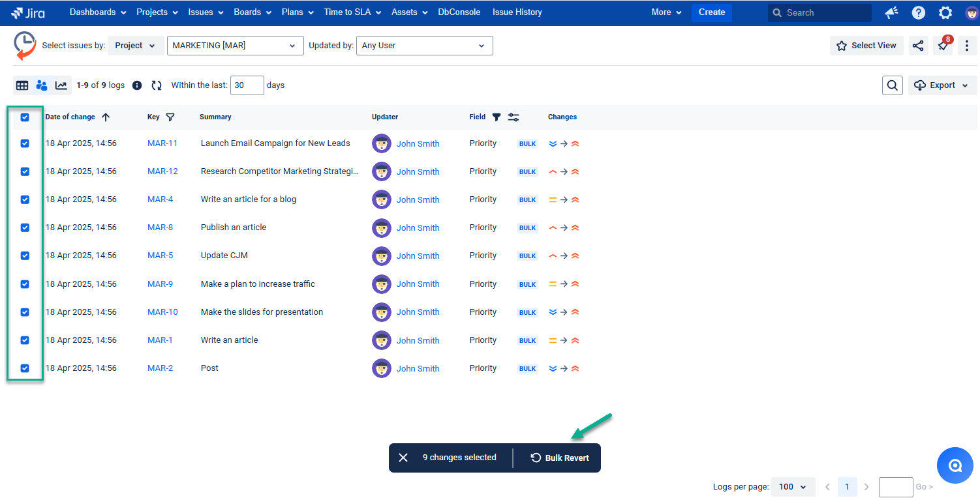Refresh the activity log list
This screenshot has width=980, height=498.
[x=156, y=85]
